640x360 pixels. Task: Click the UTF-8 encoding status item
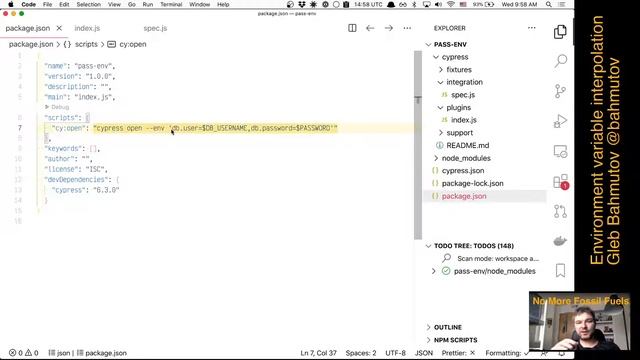click(x=395, y=353)
